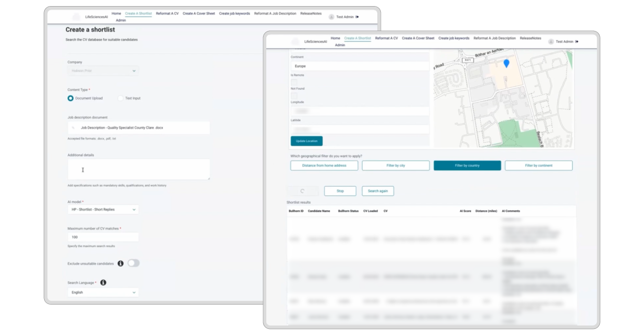644x333 pixels.
Task: Click the Additional details text area
Action: click(138, 169)
